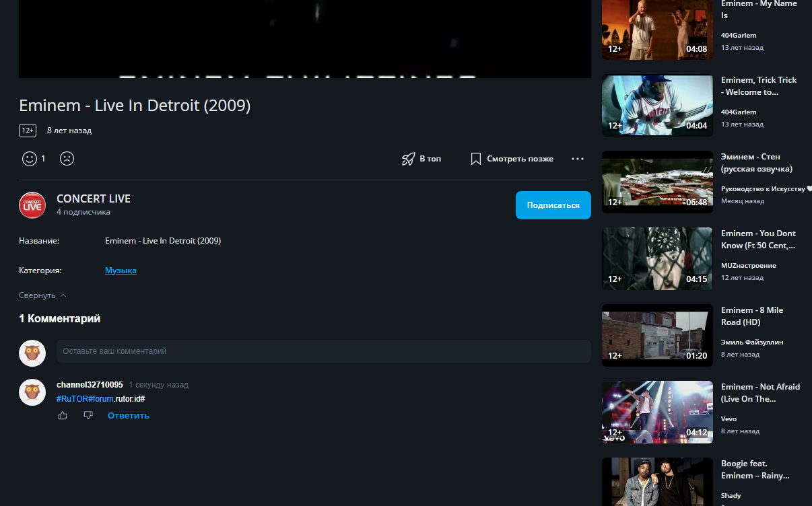Open the CONCERT LIVE channel name

click(x=94, y=198)
